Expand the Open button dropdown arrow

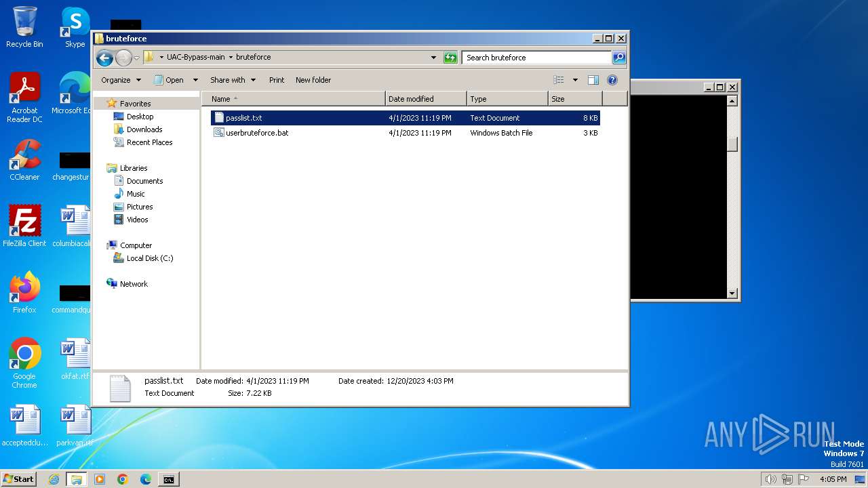click(195, 80)
